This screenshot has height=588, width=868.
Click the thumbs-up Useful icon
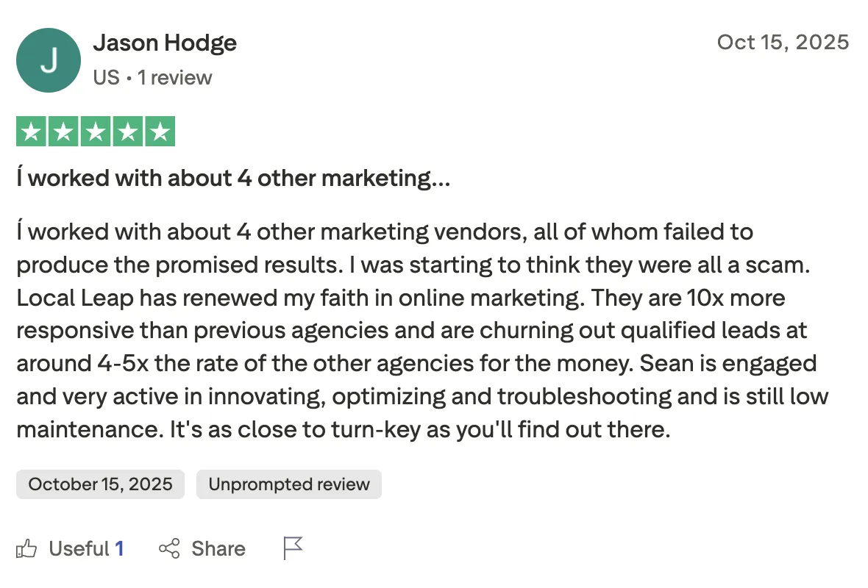[x=26, y=549]
